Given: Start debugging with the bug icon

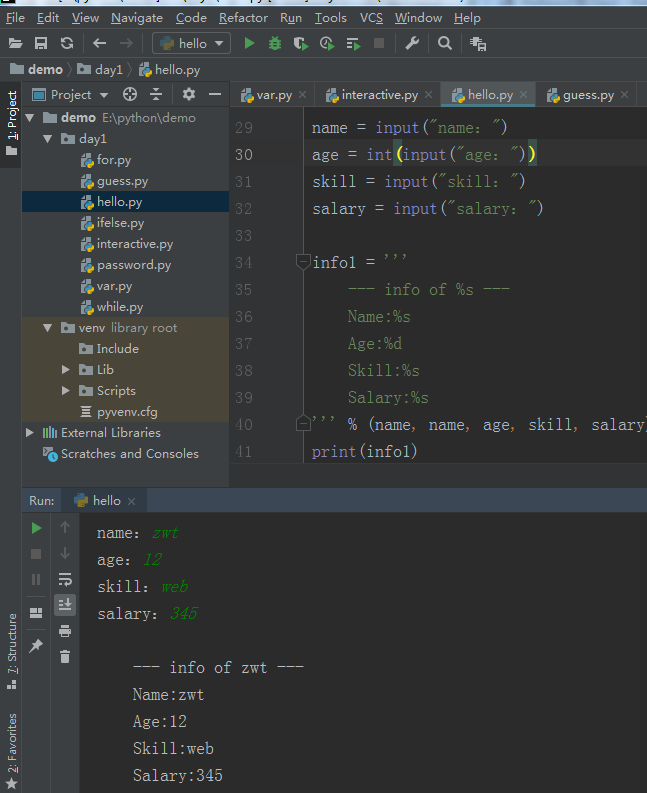Looking at the screenshot, I should 275,43.
